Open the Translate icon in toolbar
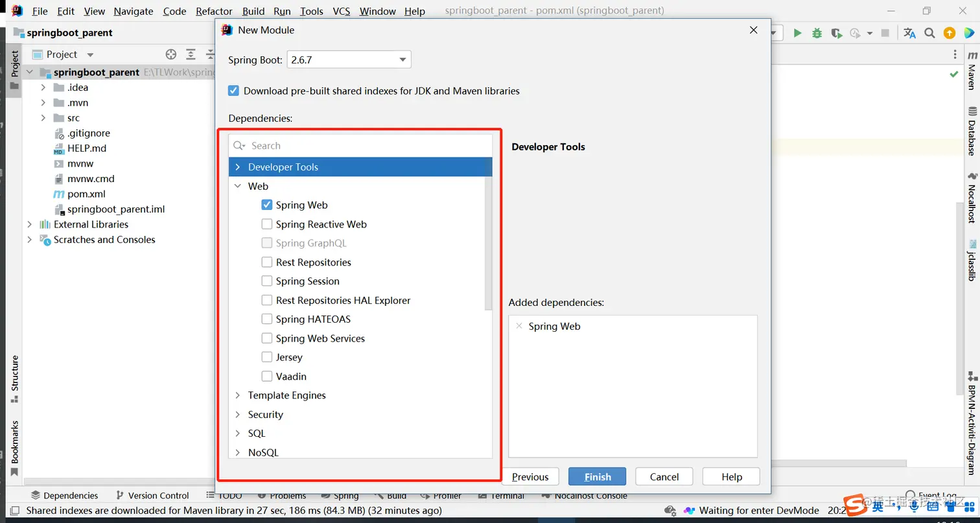The image size is (980, 523). [909, 33]
